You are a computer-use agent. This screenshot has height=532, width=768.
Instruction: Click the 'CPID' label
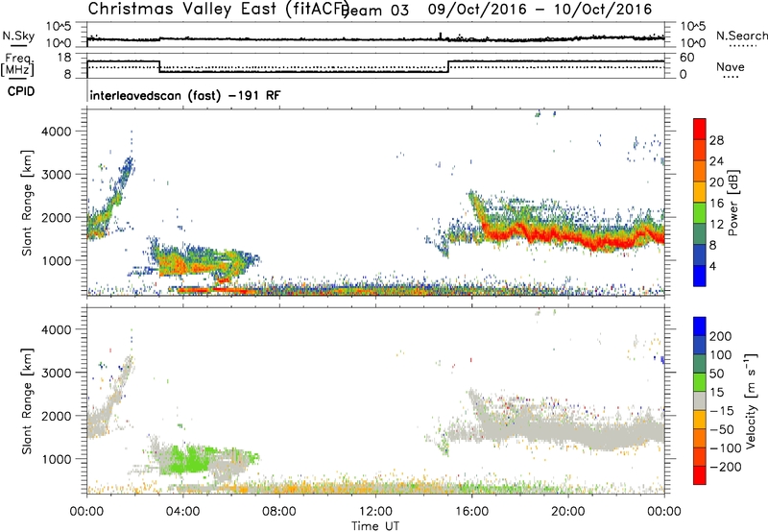21,91
